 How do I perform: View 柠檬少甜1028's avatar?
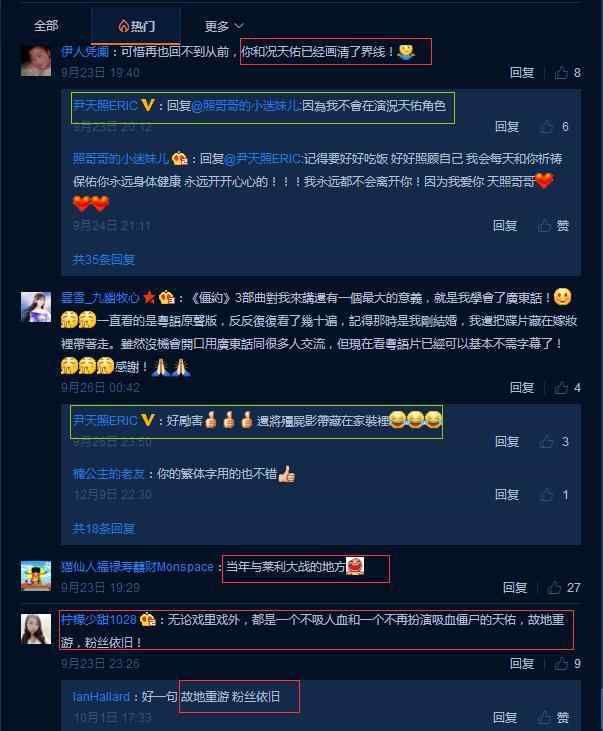pos(36,629)
